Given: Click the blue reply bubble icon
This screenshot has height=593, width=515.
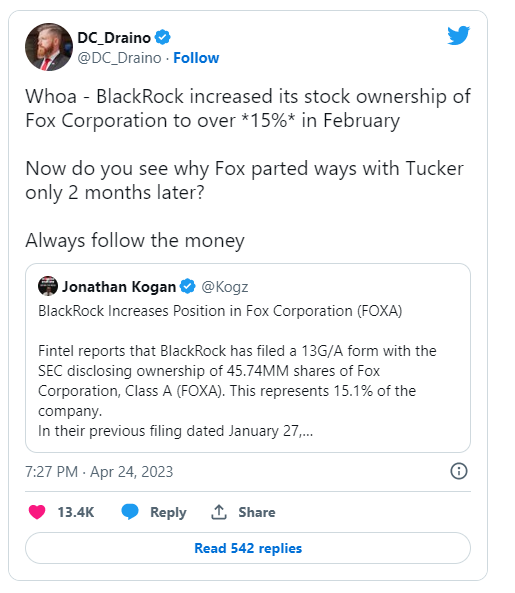Looking at the screenshot, I should pyautogui.click(x=130, y=512).
